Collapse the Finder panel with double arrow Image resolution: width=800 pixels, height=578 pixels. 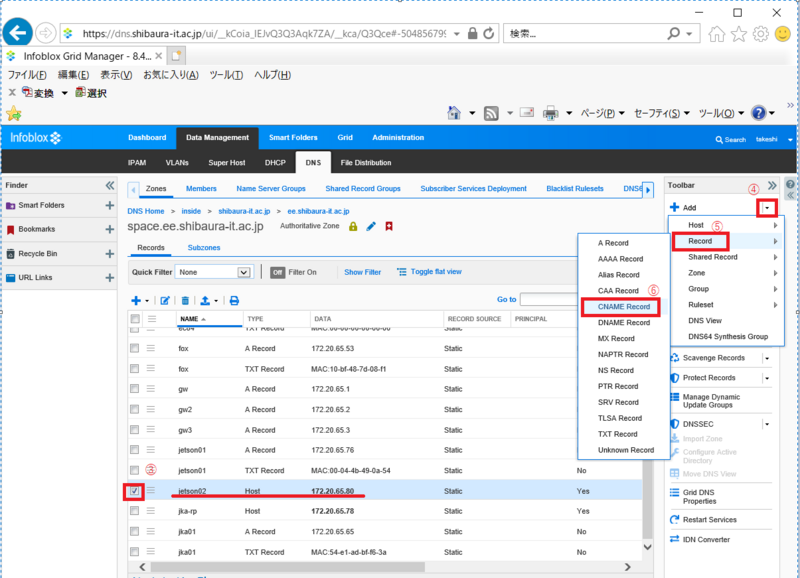[x=110, y=185]
